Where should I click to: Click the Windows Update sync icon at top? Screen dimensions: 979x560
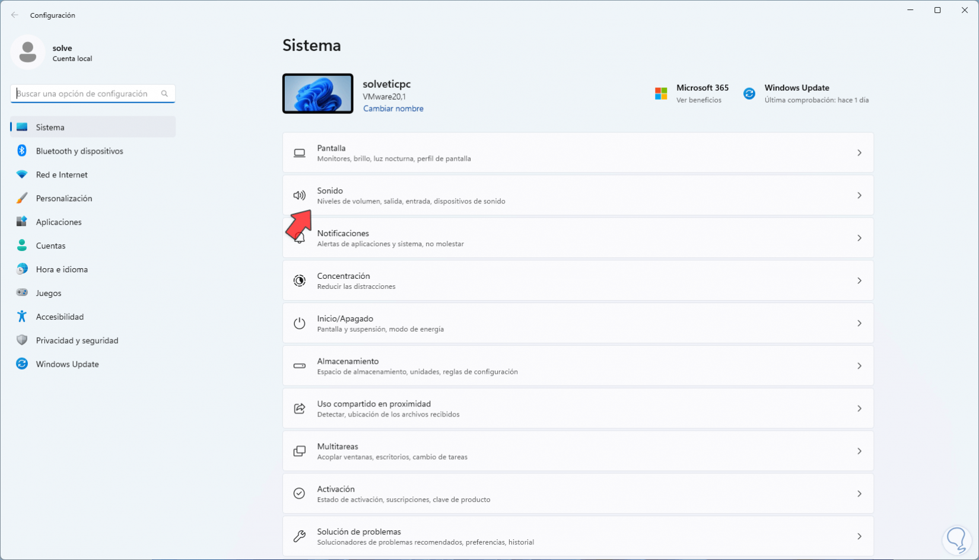pyautogui.click(x=749, y=94)
